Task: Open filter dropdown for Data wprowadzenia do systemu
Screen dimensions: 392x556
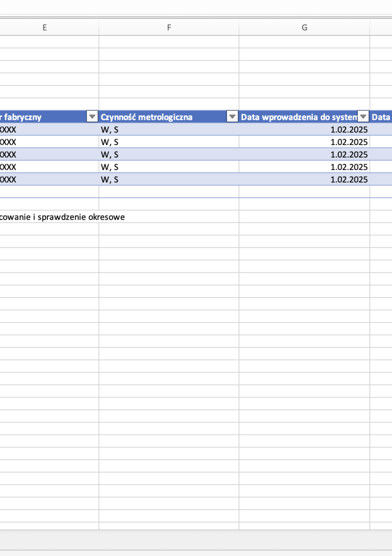Action: point(363,117)
